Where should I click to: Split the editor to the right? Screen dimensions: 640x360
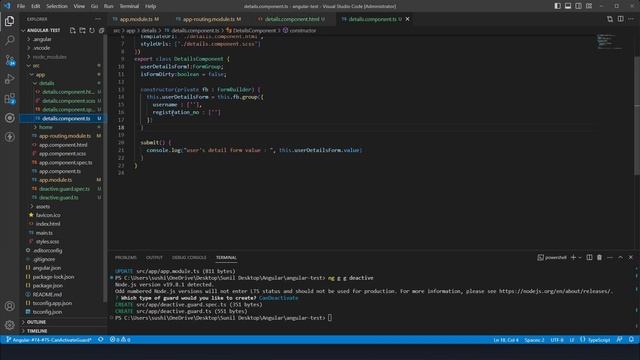tap(620, 19)
